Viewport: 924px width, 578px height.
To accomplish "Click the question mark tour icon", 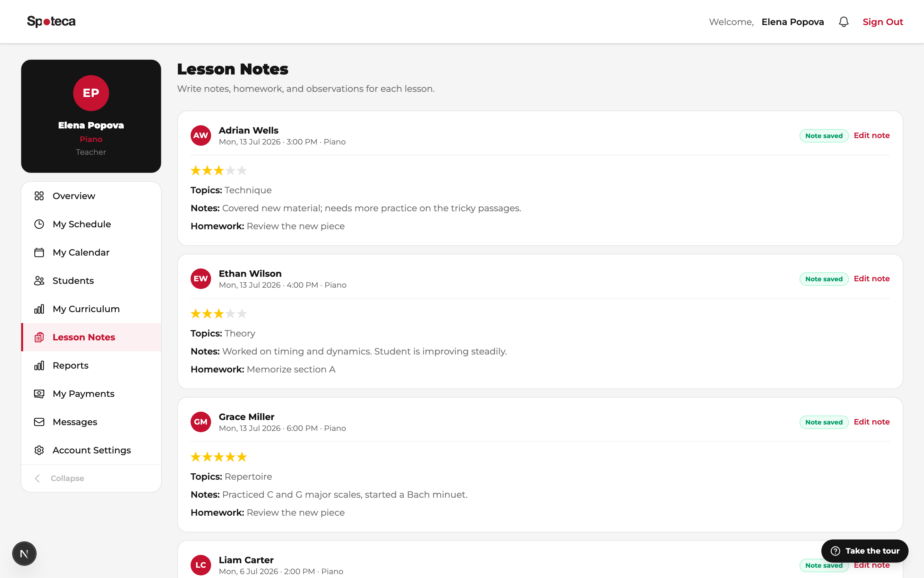I will [835, 551].
